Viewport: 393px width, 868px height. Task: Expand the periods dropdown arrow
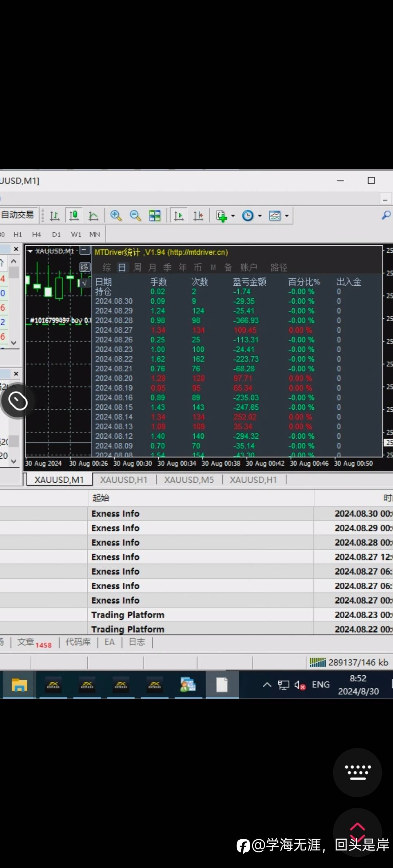click(260, 216)
